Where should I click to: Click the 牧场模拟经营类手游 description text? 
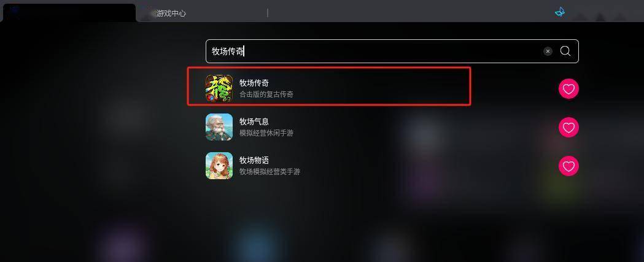pos(270,172)
